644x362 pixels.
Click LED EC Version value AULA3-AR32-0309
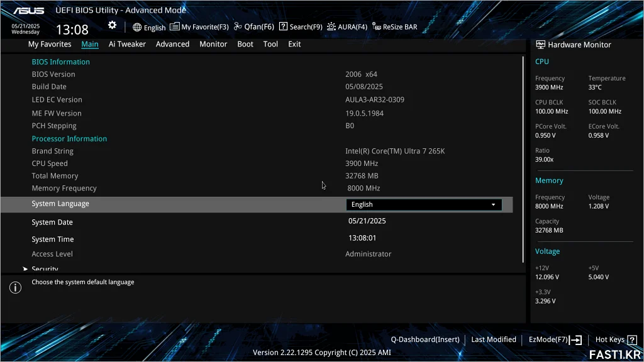[375, 99]
